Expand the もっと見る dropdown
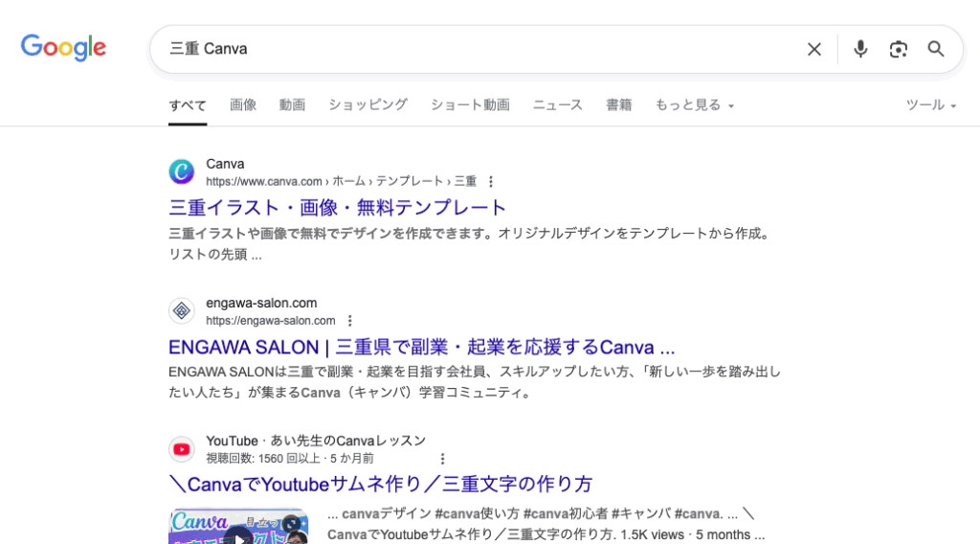Screen dimensions: 980x544 tap(695, 105)
